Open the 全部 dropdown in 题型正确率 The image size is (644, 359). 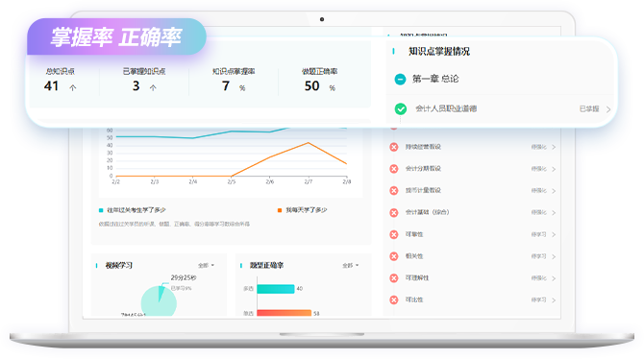pos(350,266)
